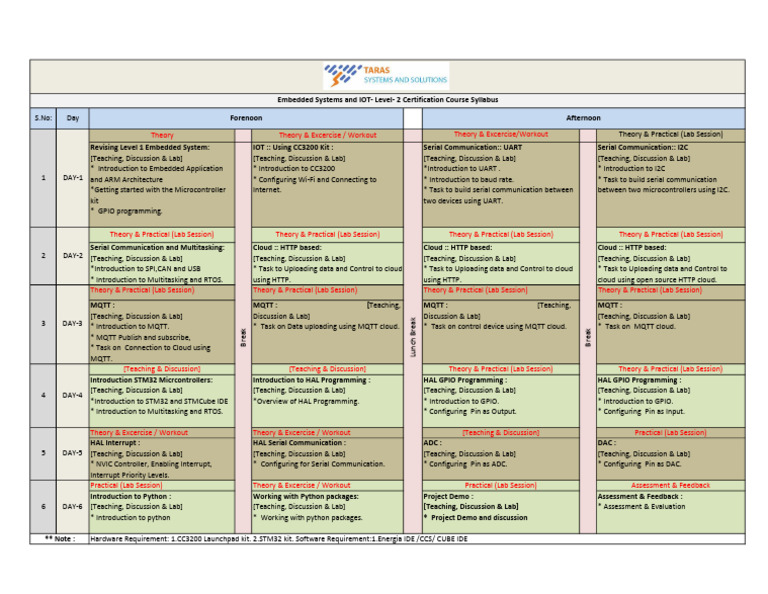Click the Introduction STM32 Microcontrollers cell

pyautogui.click(x=160, y=397)
